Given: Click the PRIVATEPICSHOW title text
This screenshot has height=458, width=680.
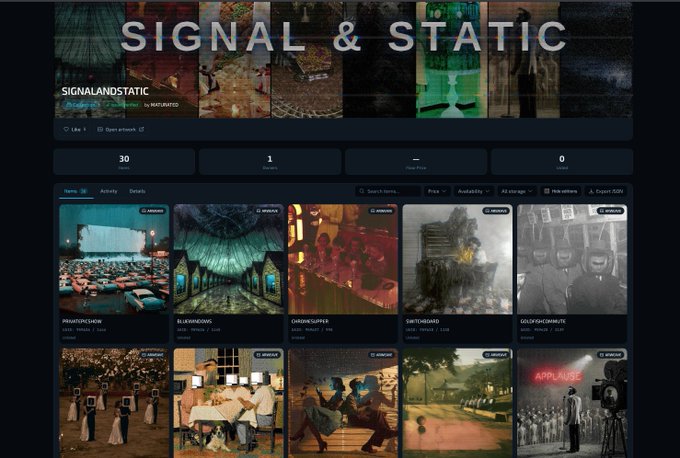Looking at the screenshot, I should point(82,321).
